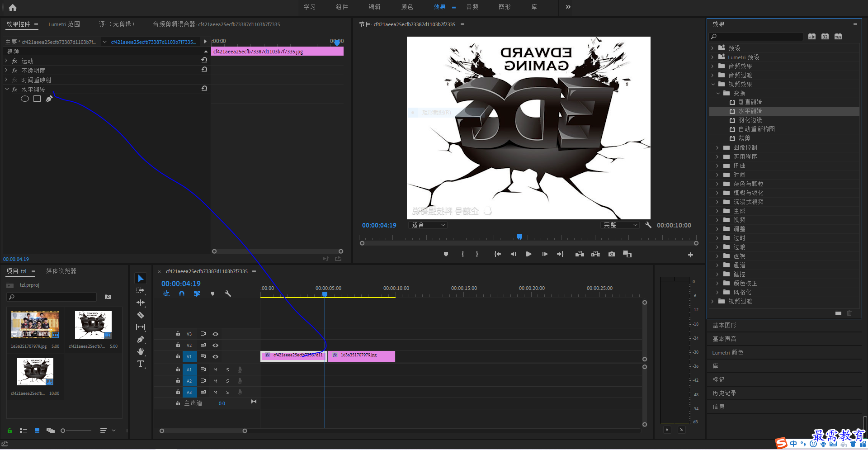Toggle lock on V1 track
Image resolution: width=868 pixels, height=450 pixels.
(x=178, y=356)
